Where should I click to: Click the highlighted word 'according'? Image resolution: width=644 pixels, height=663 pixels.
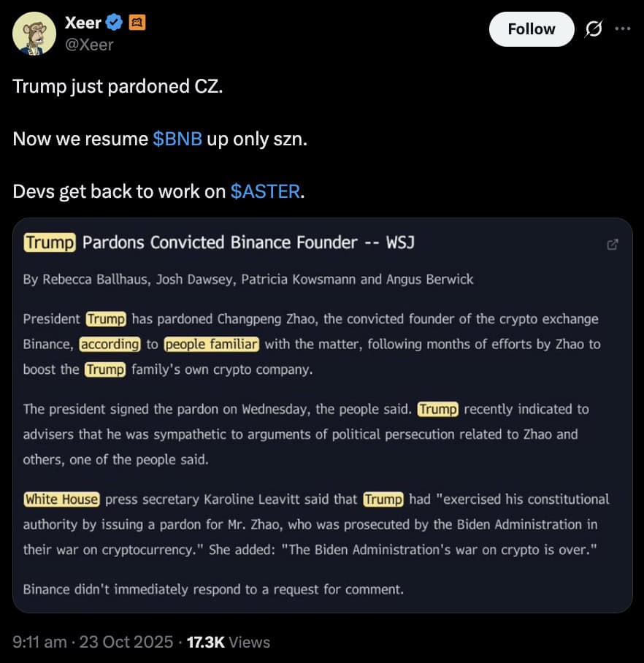pyautogui.click(x=110, y=344)
